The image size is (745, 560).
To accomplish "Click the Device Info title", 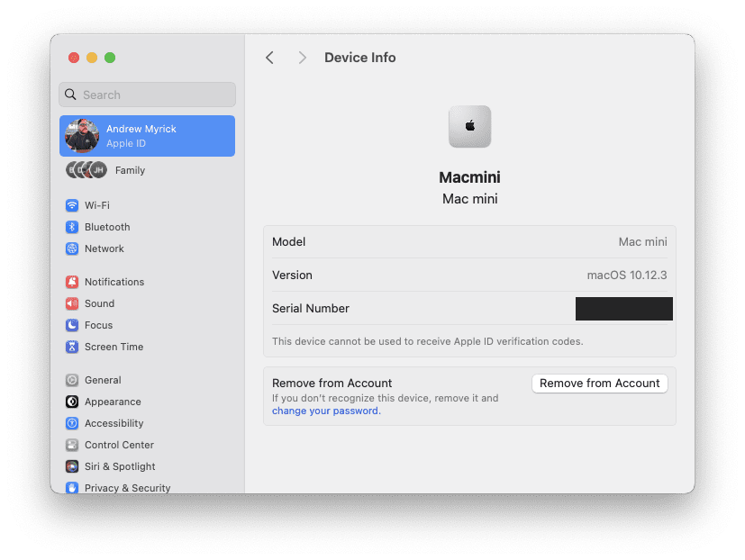I will pos(360,58).
